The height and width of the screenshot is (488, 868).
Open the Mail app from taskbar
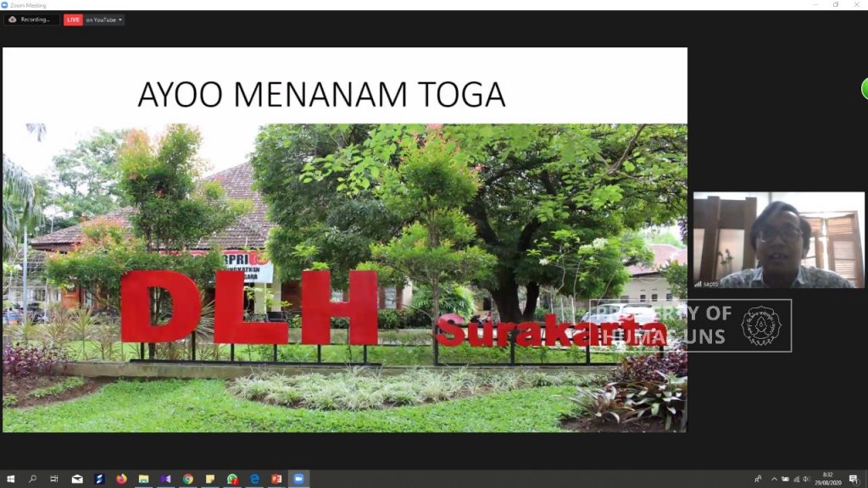pos(77,479)
